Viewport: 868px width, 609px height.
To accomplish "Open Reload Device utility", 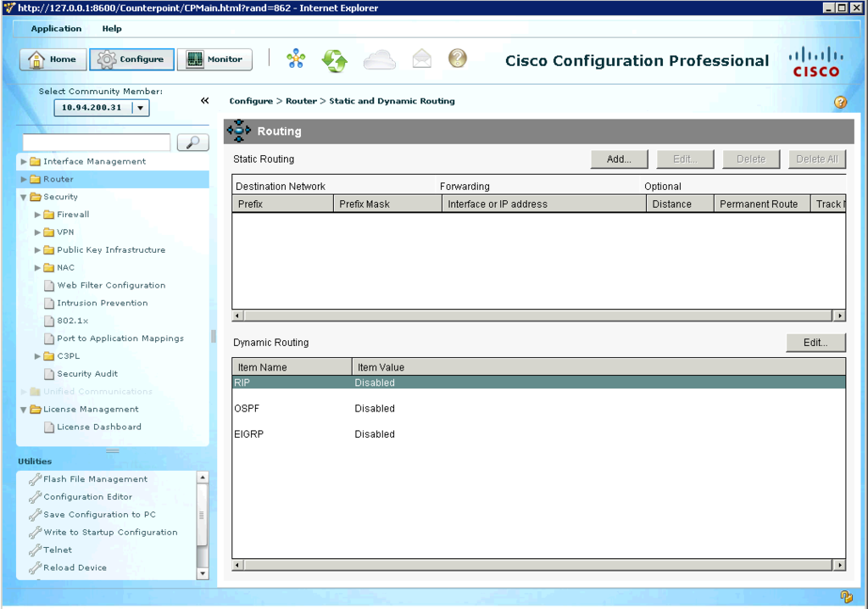I will pyautogui.click(x=75, y=567).
